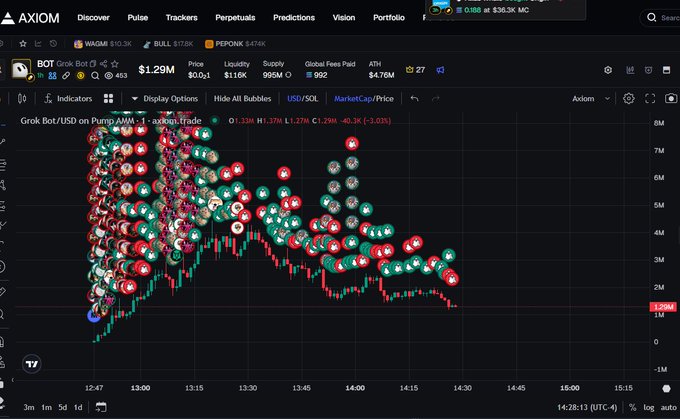Redo chart action
Screen dimensions: 680x419
435,98
